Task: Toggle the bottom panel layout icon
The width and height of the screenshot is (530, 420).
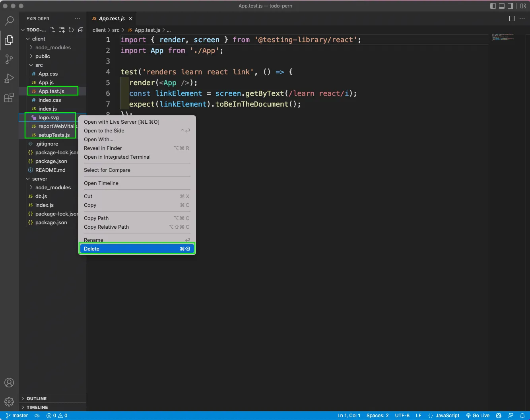Action: pyautogui.click(x=502, y=6)
